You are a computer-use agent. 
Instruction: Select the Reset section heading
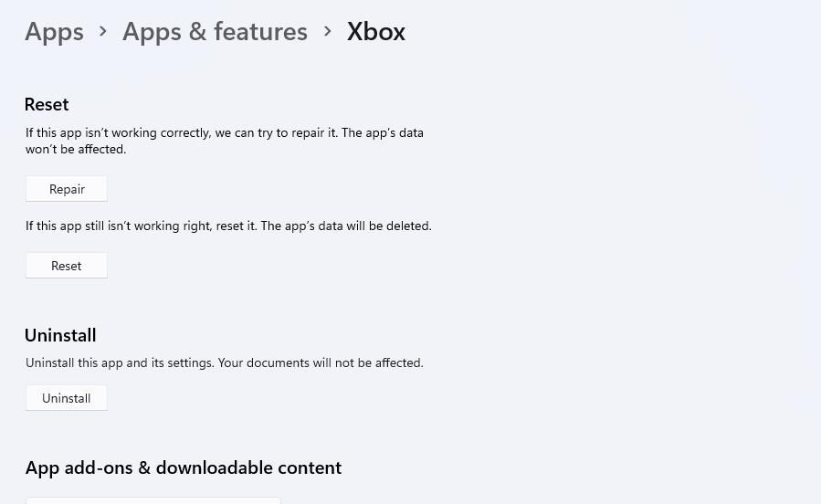[x=47, y=104]
